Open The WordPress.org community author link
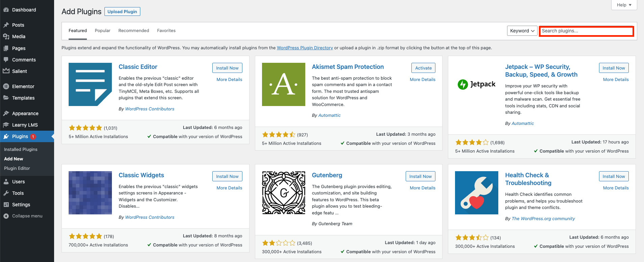The height and width of the screenshot is (262, 644). coord(543,219)
